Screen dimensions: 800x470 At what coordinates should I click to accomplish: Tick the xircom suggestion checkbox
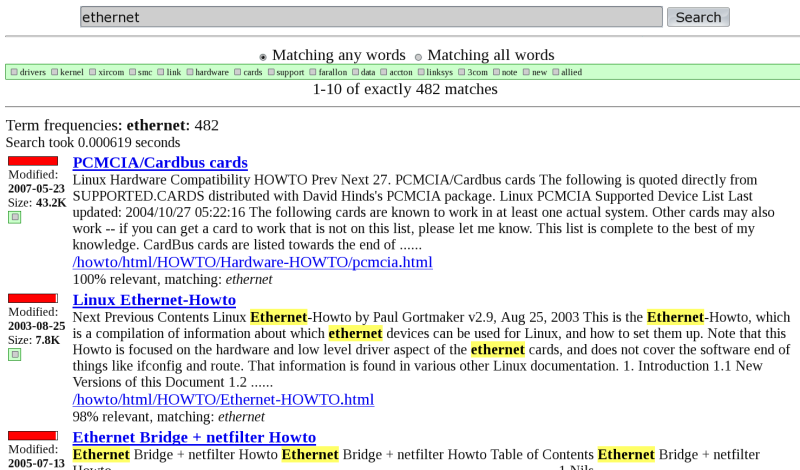[92, 72]
